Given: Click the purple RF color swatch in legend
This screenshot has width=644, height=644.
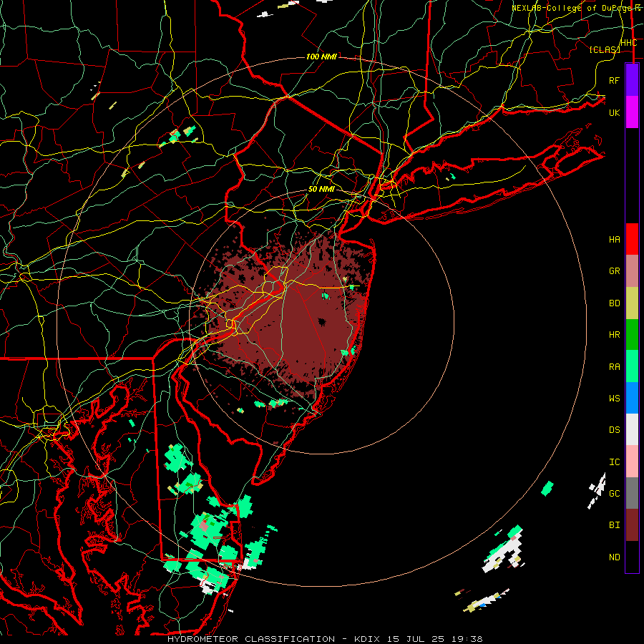Looking at the screenshot, I should pos(632,80).
